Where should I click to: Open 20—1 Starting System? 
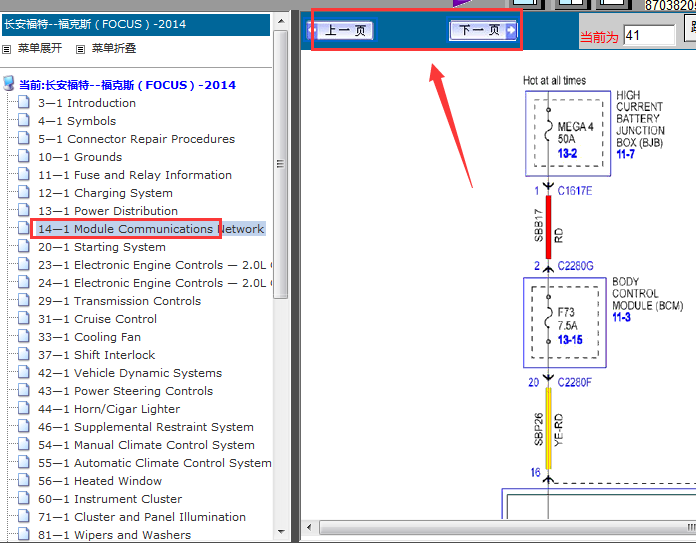click(x=102, y=247)
